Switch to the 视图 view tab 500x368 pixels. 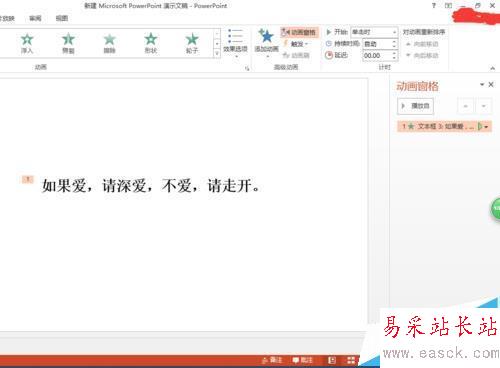click(62, 18)
